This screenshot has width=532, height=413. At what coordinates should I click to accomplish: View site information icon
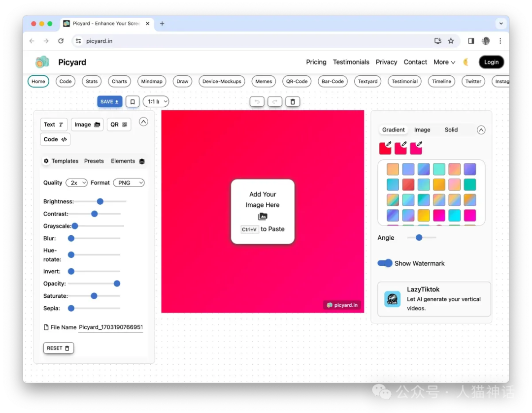pos(78,41)
